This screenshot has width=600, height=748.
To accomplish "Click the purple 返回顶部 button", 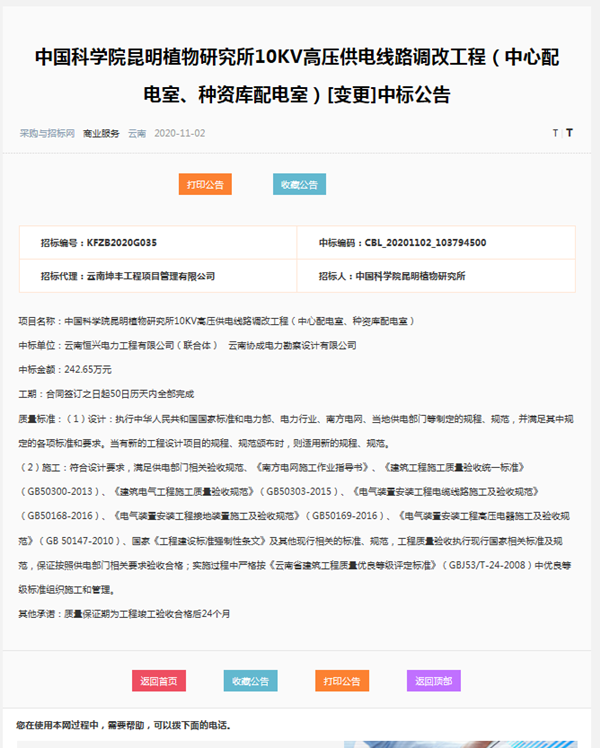I will point(434,681).
